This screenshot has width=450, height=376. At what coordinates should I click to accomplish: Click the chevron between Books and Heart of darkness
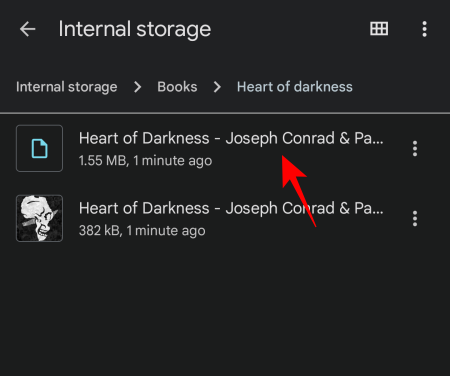[217, 87]
